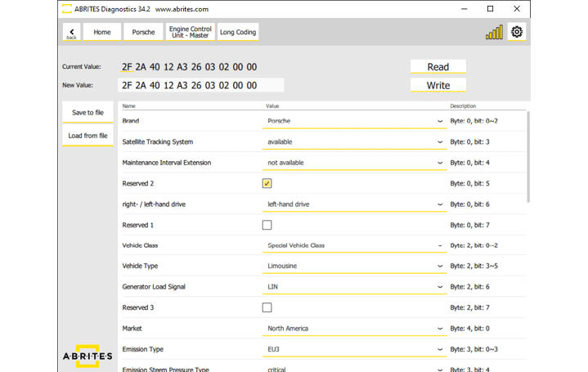Open the Vehicle Type dropdown

(355, 267)
